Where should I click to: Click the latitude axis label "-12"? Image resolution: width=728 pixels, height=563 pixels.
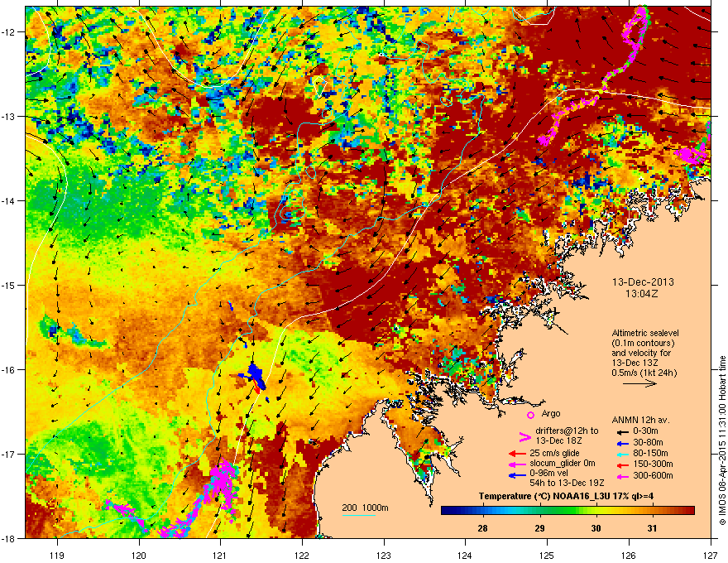(8, 32)
